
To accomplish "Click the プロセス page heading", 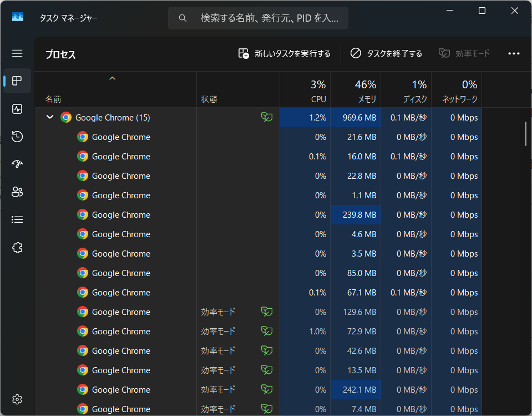I will point(60,54).
